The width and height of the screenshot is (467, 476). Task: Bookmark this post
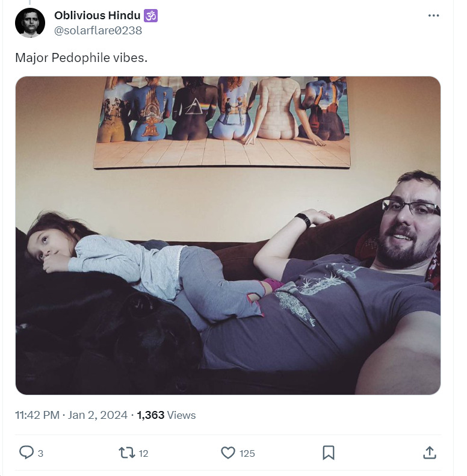329,453
